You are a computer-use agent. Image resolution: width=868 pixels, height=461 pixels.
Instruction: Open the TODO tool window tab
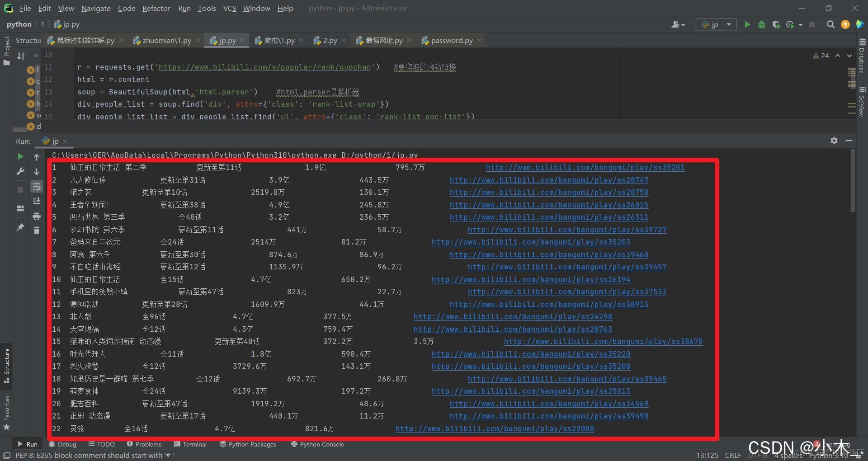click(102, 444)
